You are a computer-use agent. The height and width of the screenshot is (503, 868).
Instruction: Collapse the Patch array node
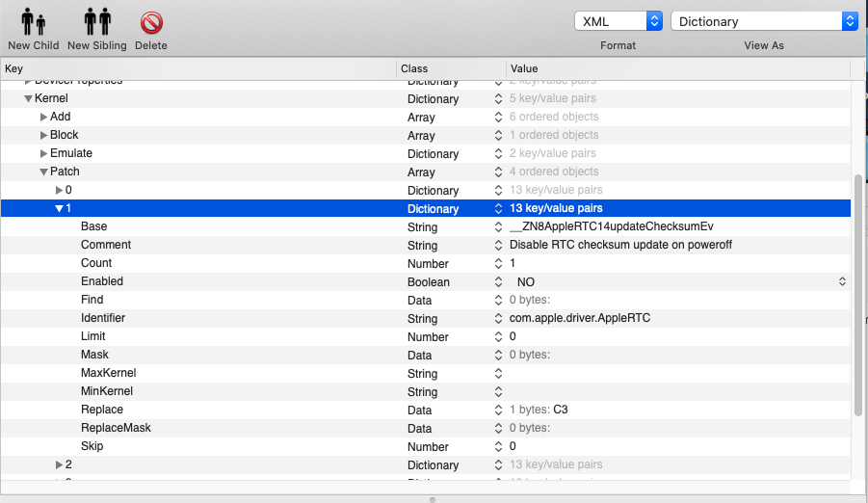[43, 172]
